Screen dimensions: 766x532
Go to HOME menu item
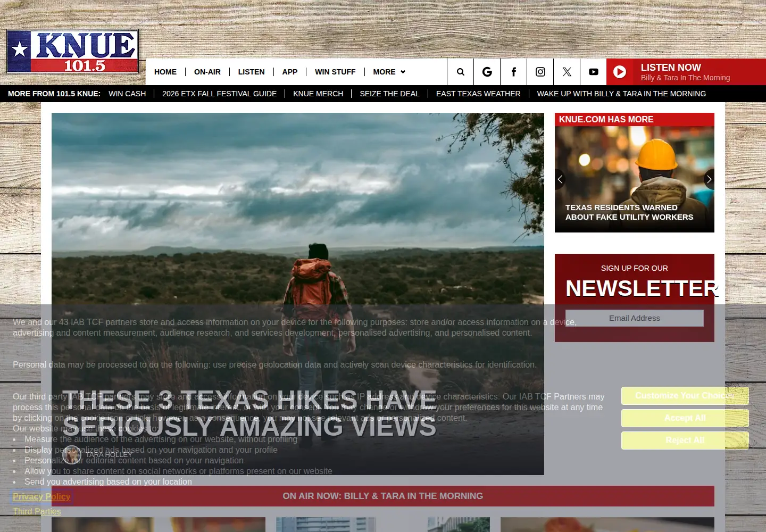165,72
